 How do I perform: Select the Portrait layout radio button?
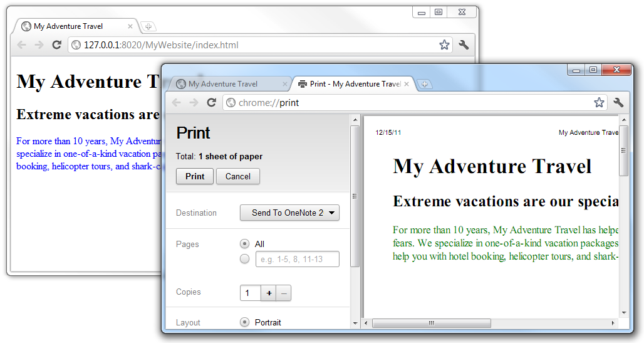click(244, 322)
